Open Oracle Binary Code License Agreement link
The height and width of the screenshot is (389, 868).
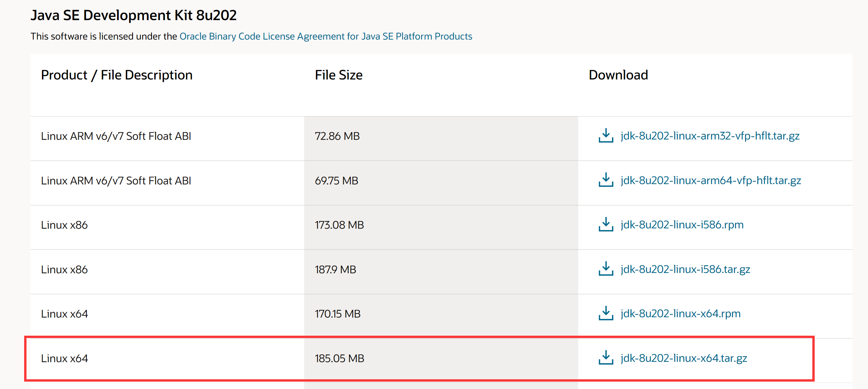tap(325, 36)
